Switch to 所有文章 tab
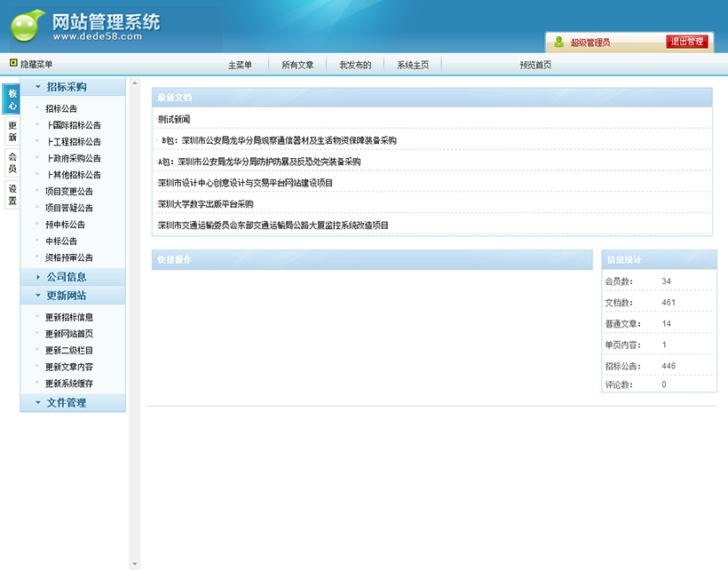728x570 pixels. coord(297,63)
